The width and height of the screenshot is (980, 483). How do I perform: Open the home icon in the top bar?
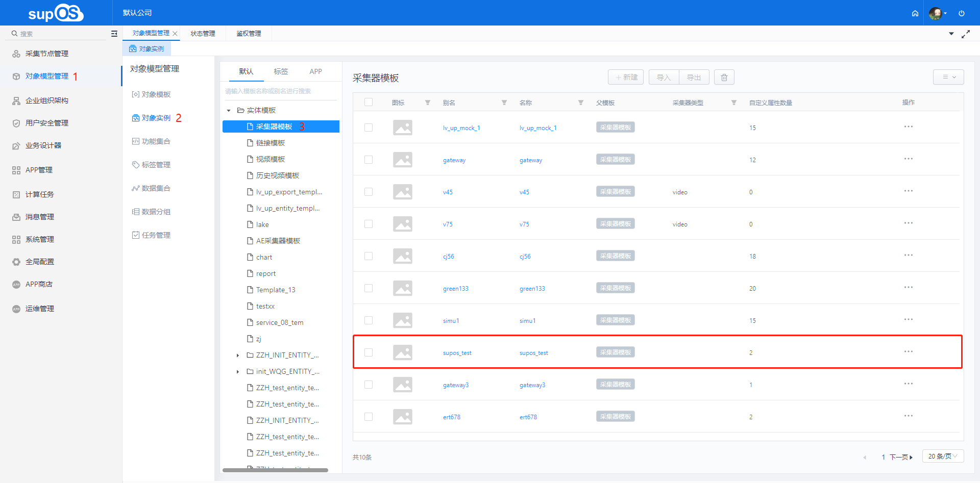[x=915, y=13]
